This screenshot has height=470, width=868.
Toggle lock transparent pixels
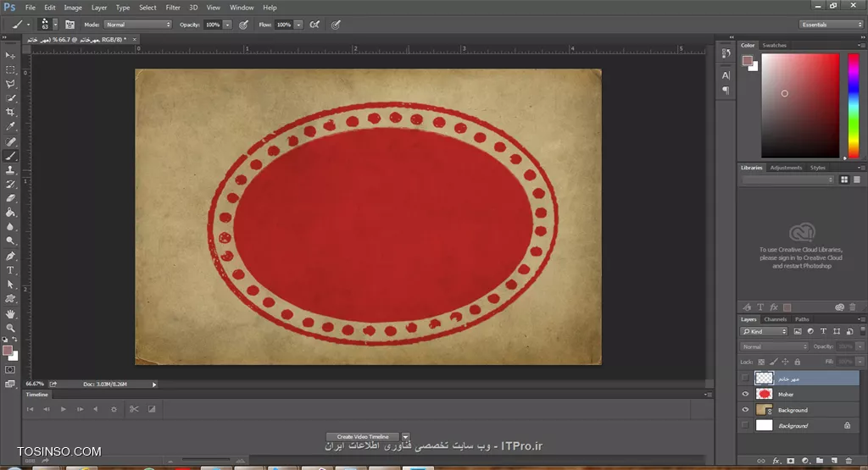[x=761, y=362]
